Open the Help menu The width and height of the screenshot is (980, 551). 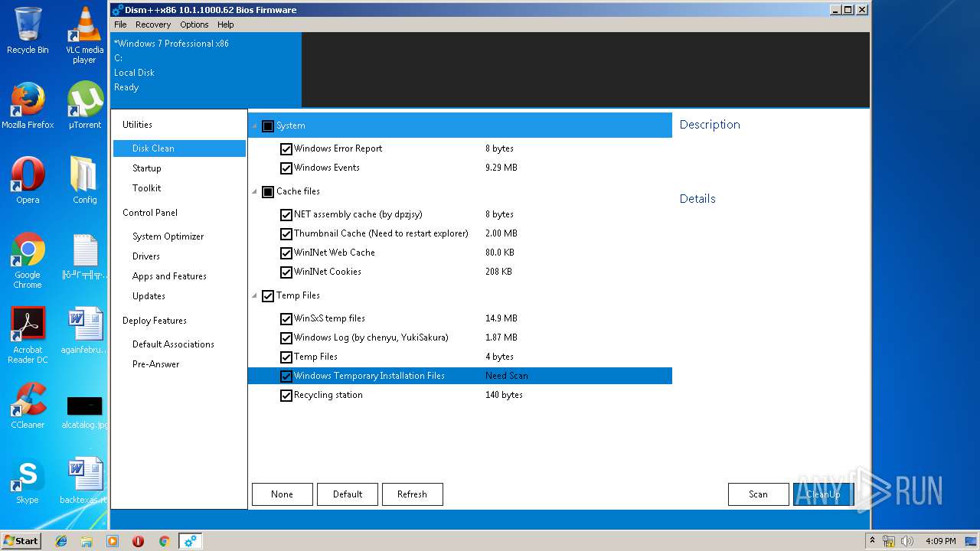point(225,24)
